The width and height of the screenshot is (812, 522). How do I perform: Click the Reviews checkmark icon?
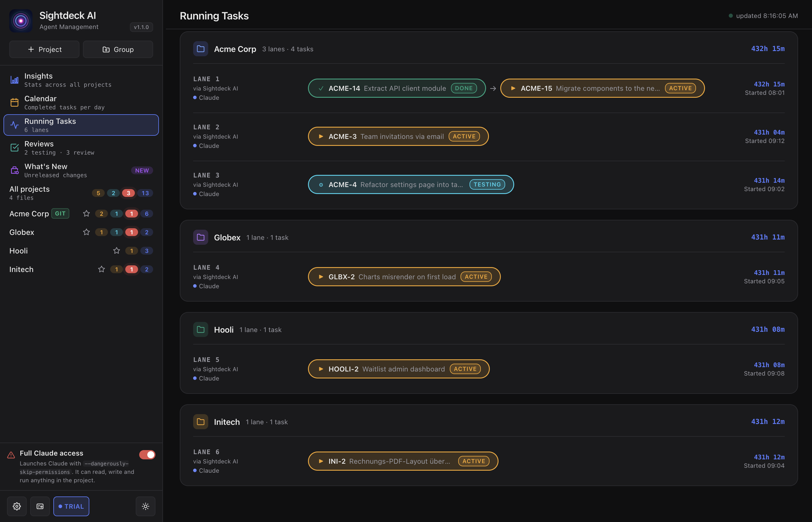(14, 147)
